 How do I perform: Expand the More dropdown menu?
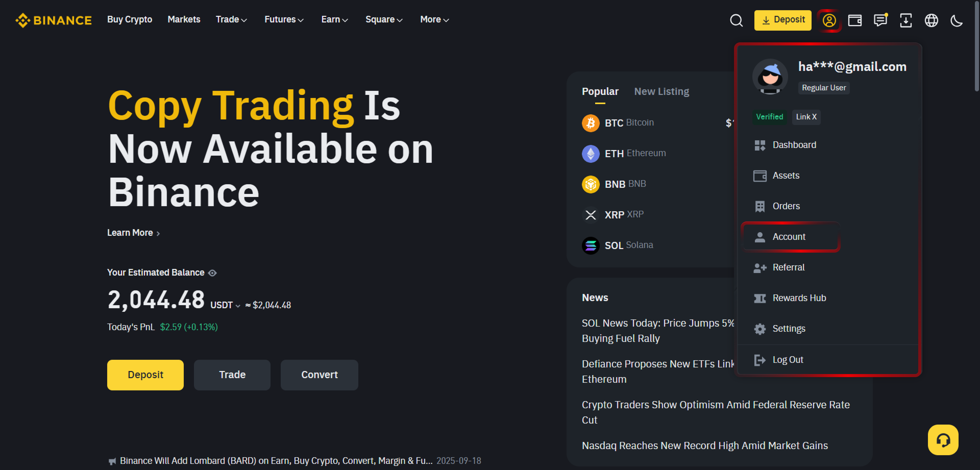pyautogui.click(x=434, y=19)
